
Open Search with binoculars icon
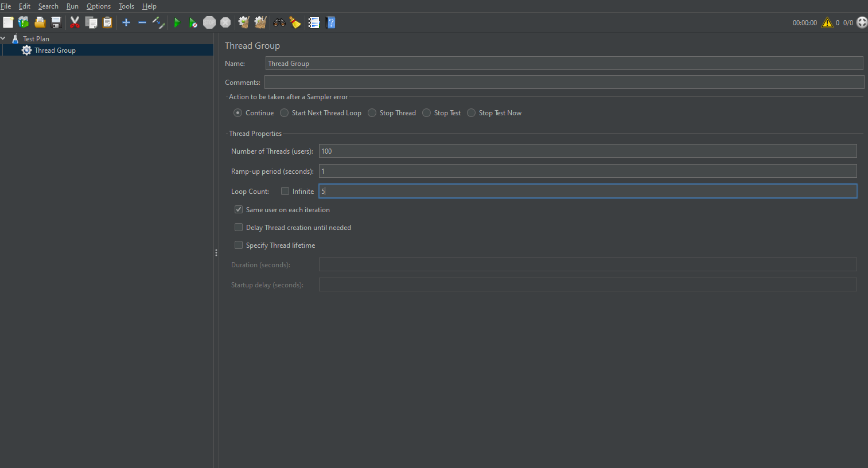279,22
